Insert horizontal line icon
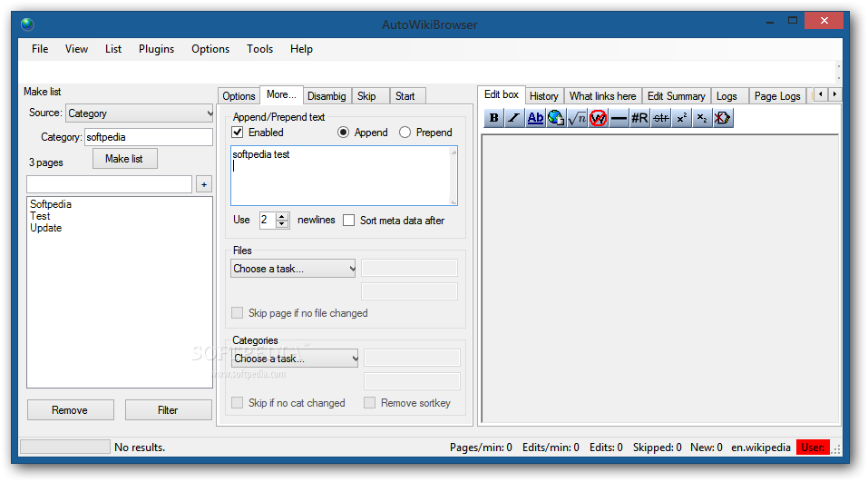Screen dimensions: 868x482 point(619,118)
